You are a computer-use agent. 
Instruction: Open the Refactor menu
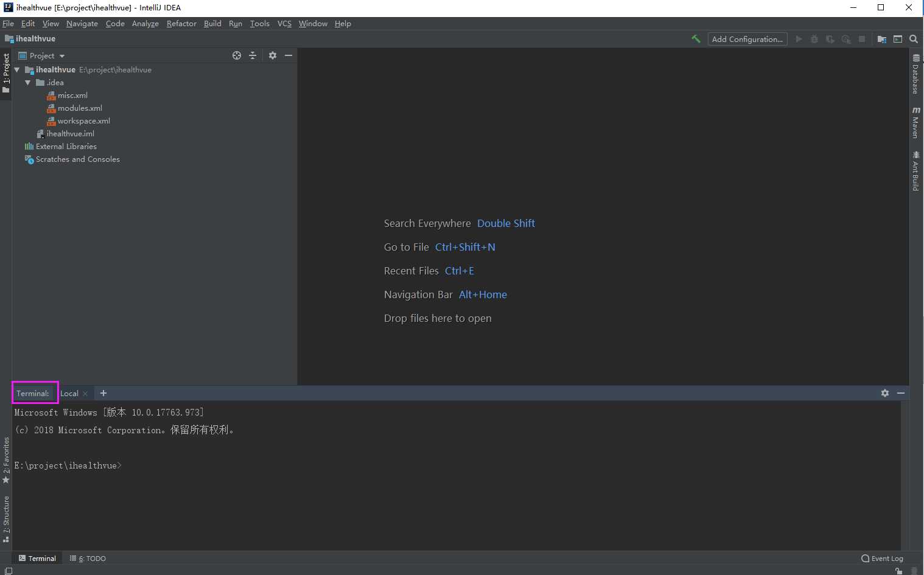181,23
